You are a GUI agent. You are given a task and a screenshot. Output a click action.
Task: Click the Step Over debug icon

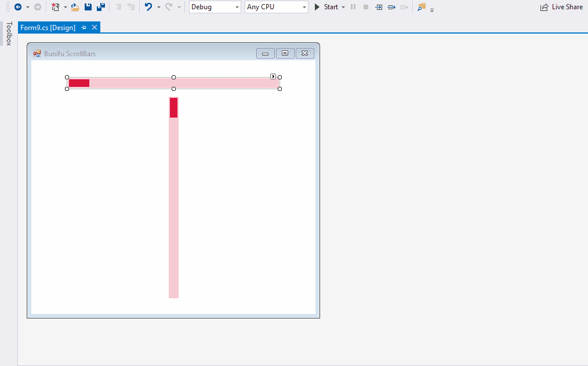[x=391, y=7]
